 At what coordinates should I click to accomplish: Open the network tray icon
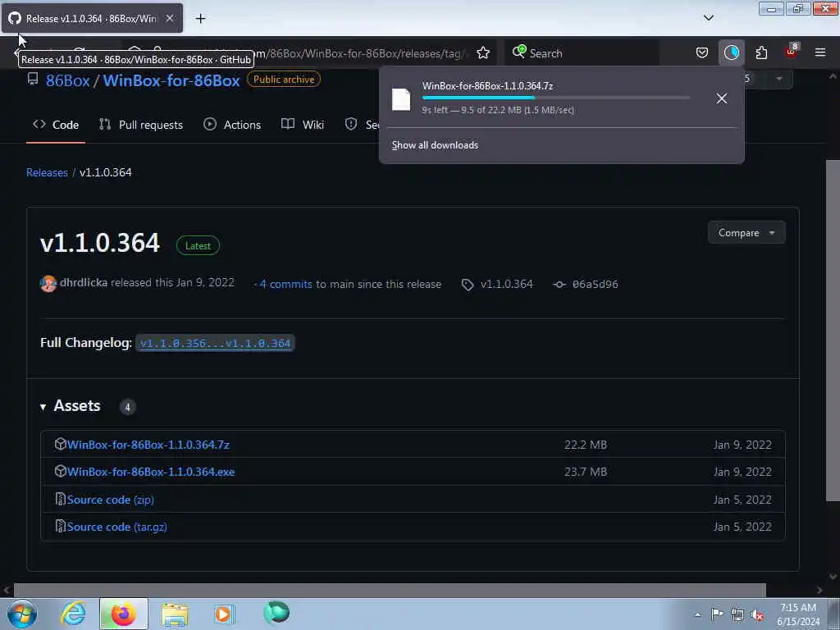(737, 615)
